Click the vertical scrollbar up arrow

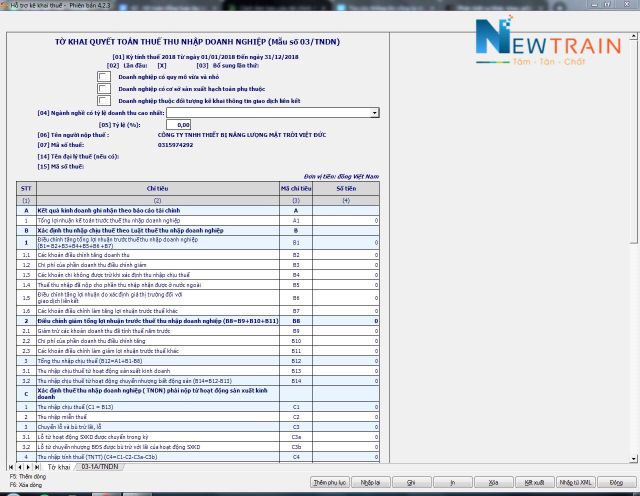coord(633,36)
